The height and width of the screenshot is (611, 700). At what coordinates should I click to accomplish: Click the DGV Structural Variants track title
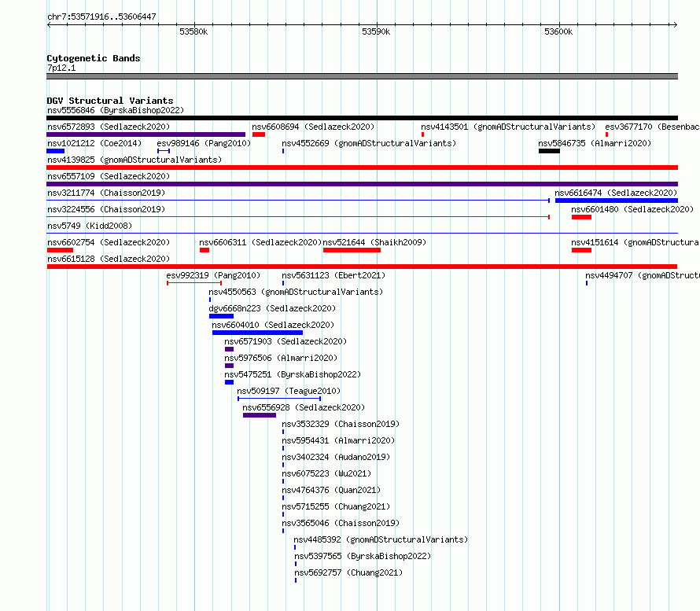click(110, 101)
